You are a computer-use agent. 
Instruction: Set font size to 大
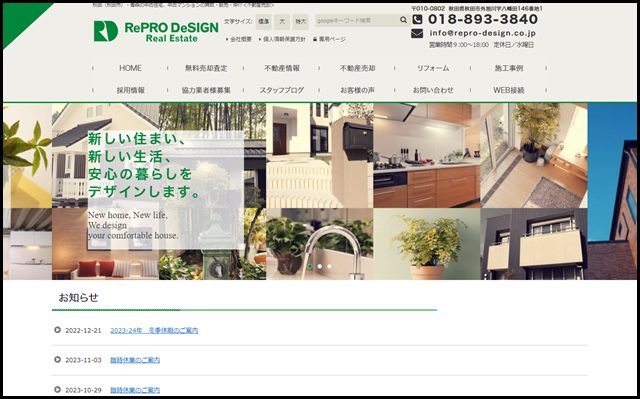pos(282,22)
